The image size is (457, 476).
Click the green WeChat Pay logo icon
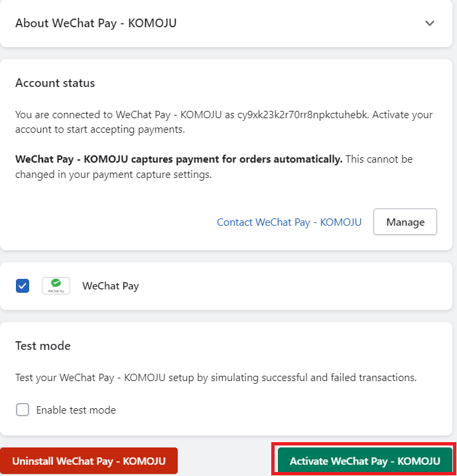point(56,285)
